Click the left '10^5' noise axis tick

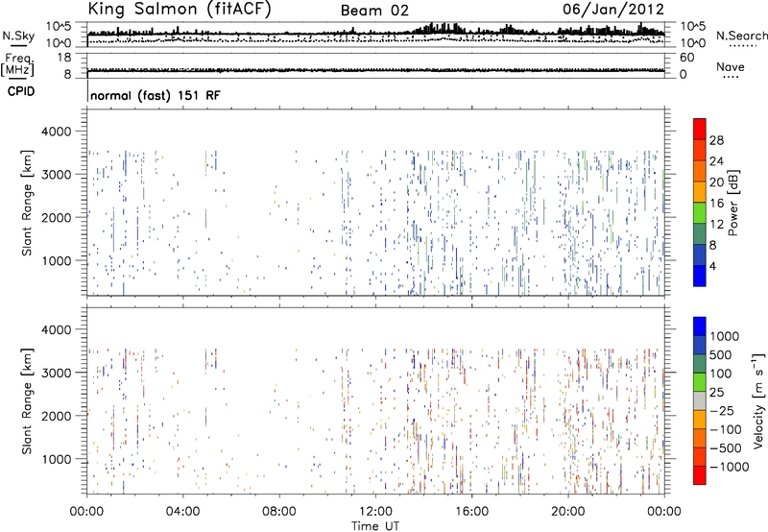point(59,26)
